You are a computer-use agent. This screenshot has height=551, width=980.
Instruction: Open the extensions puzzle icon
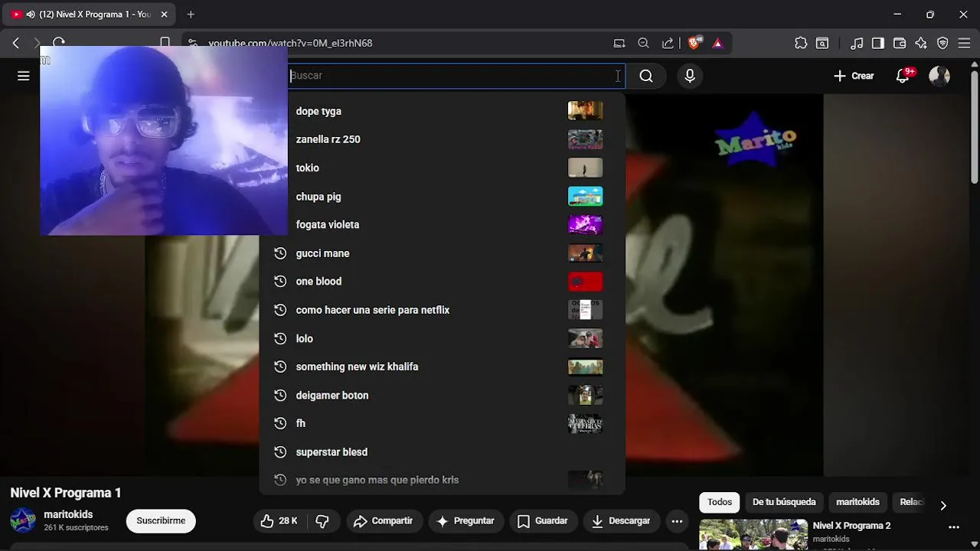[801, 43]
